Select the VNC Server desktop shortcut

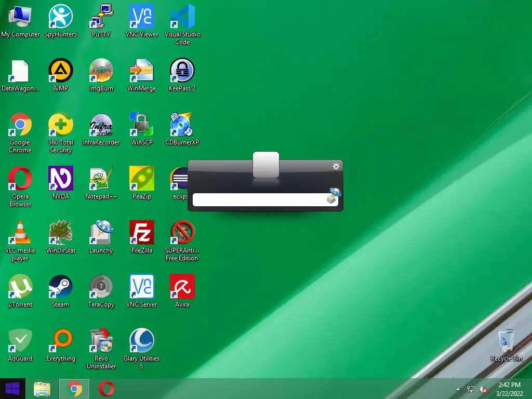tap(142, 291)
